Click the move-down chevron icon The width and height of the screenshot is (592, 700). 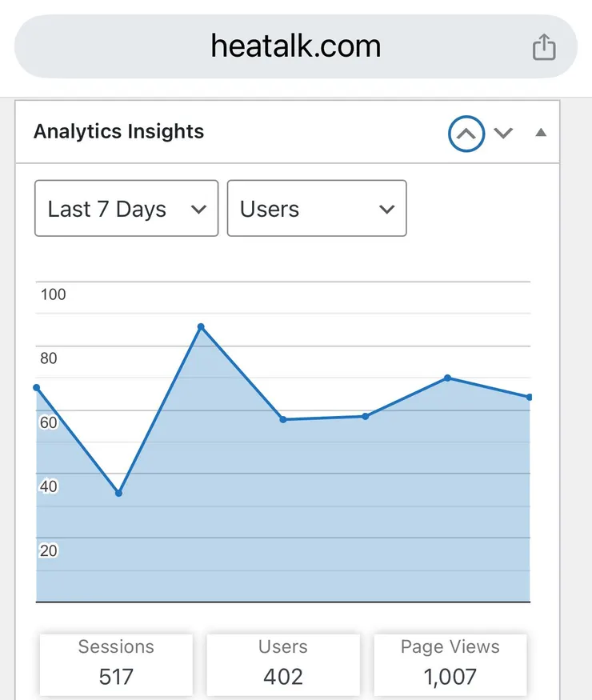click(x=503, y=133)
